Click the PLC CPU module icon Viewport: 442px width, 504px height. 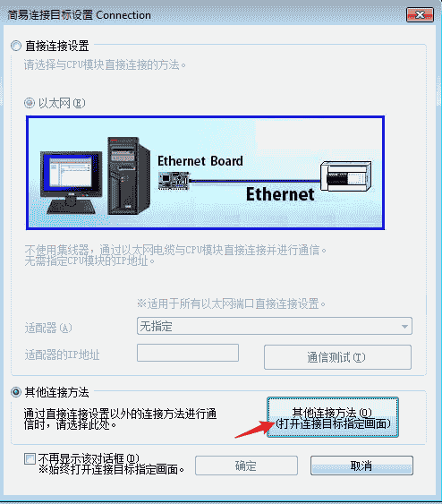pos(345,176)
